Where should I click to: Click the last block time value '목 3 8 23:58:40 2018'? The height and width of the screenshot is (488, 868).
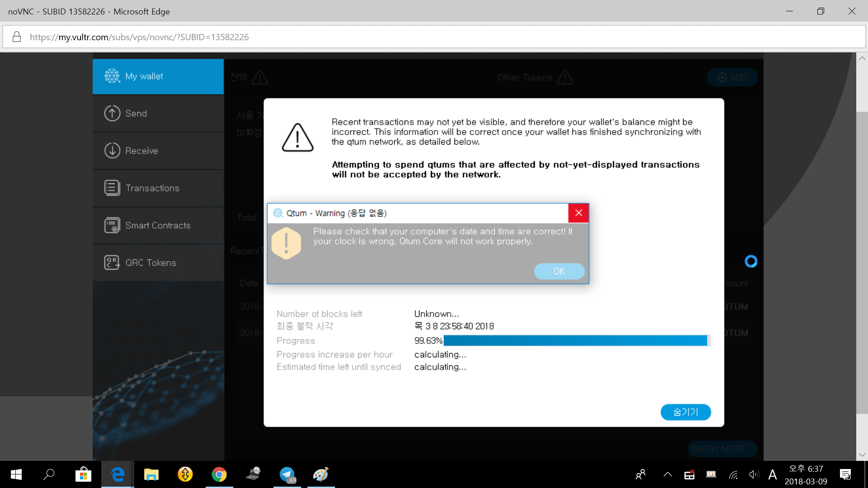[454, 326]
